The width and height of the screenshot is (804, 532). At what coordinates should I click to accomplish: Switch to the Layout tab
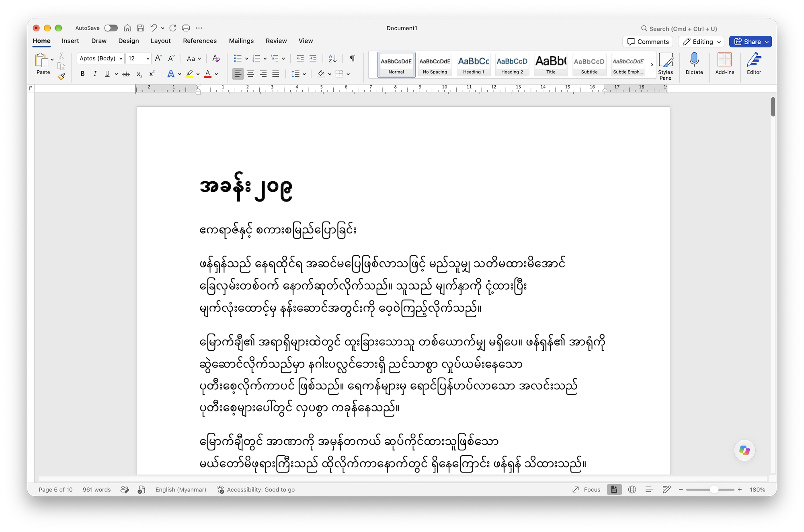(160, 41)
